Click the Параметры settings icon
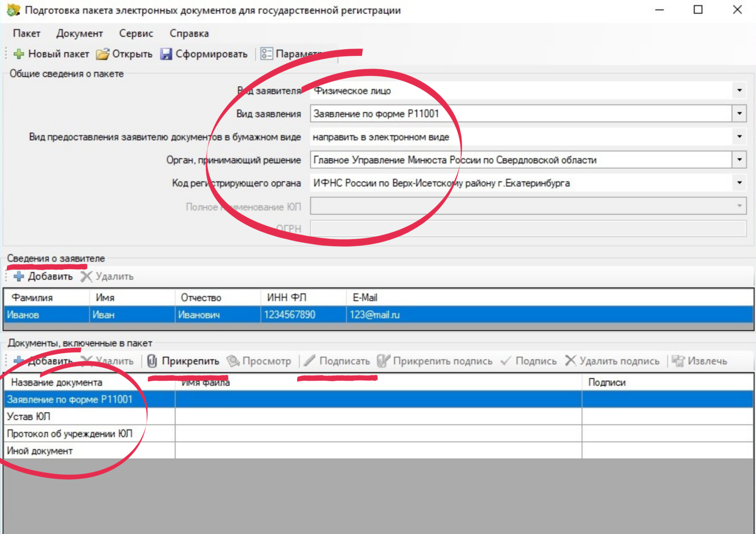Screen dimensions: 756x534 pos(266,54)
